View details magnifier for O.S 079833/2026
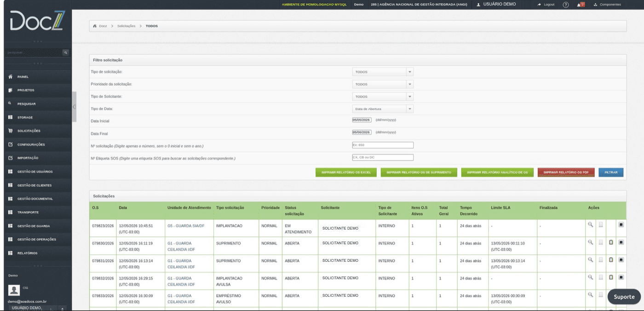 pos(591,294)
